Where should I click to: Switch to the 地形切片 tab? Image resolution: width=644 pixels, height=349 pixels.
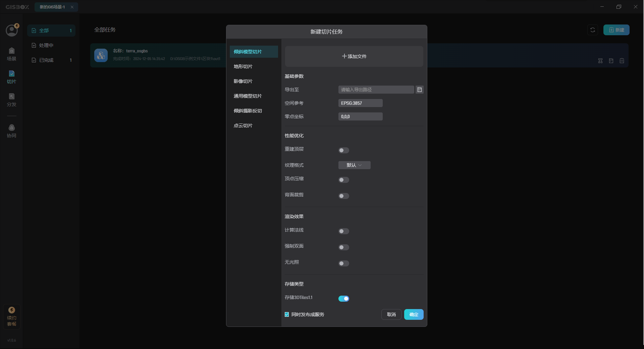point(244,66)
